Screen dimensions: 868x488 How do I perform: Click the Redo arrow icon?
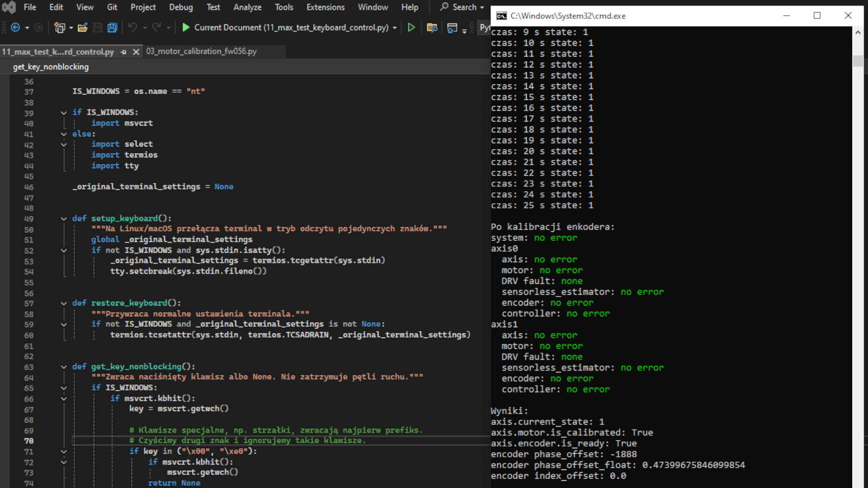pyautogui.click(x=156, y=28)
